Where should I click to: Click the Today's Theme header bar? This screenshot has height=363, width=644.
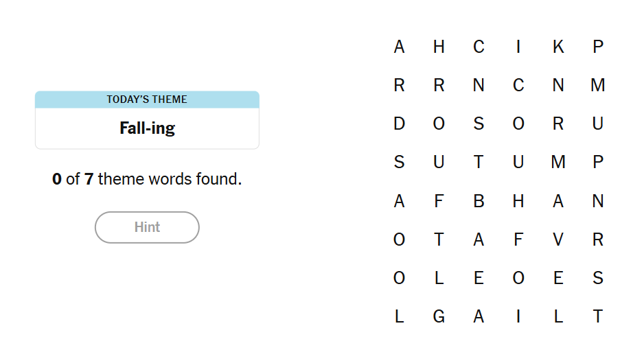click(147, 99)
